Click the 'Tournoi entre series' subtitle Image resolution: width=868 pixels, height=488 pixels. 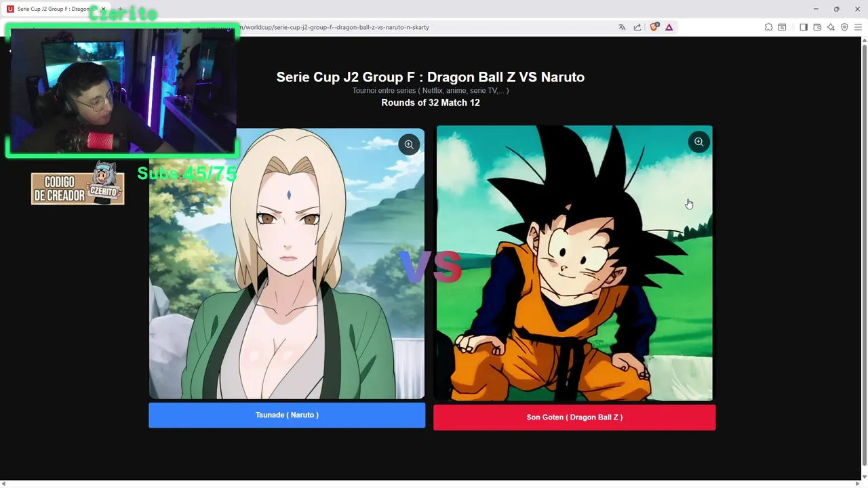(430, 90)
